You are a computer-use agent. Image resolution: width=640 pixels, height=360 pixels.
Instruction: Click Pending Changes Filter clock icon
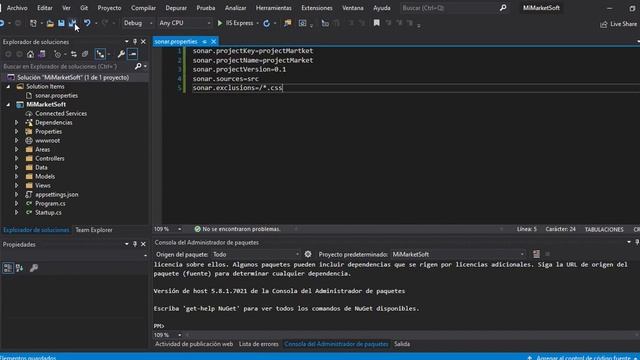[58, 54]
